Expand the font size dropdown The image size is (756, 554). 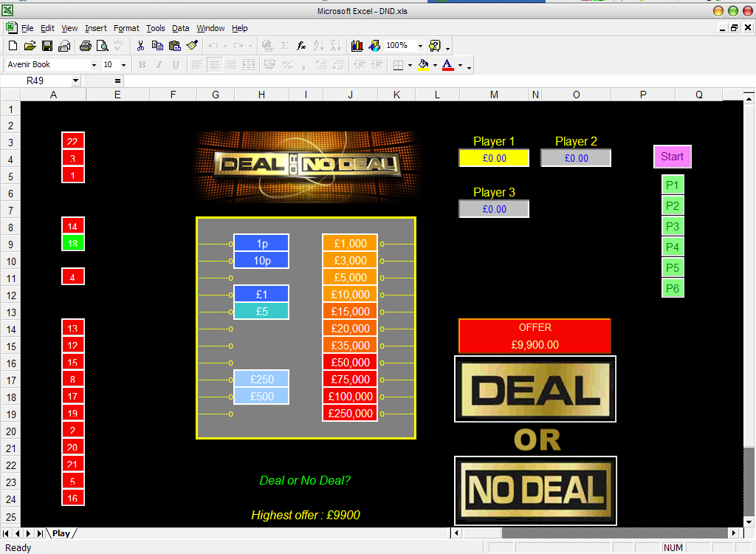tap(124, 65)
